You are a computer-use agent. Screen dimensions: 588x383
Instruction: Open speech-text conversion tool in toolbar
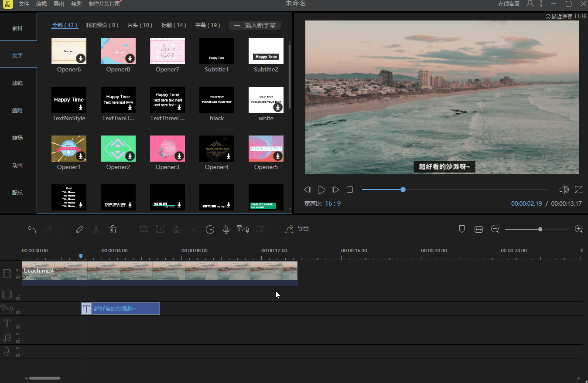243,229
